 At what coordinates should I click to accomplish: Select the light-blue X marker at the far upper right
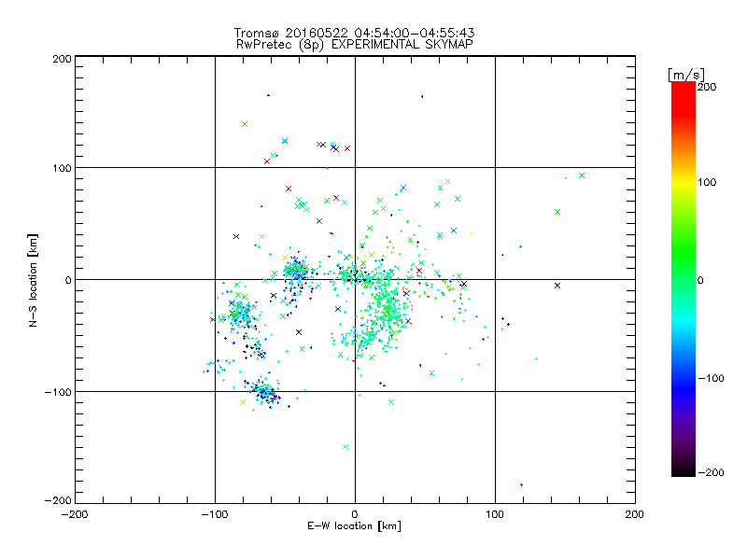click(x=582, y=175)
